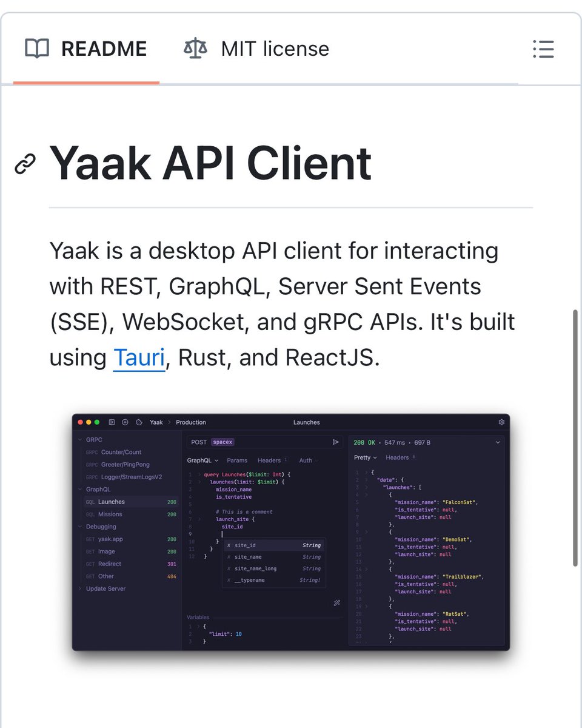Click the spacex environment chip
The image size is (582, 728).
coord(222,442)
